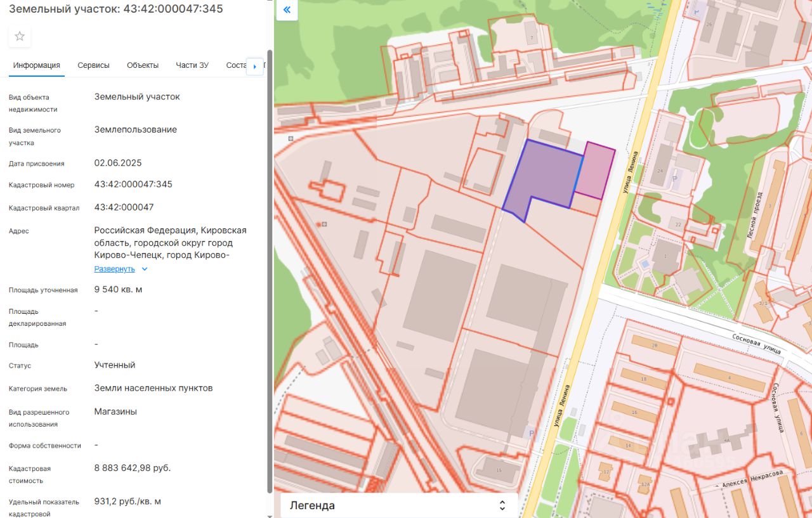Screen dimensions: 812x518
Task: Open the Части ЗУ tab
Action: tap(192, 65)
